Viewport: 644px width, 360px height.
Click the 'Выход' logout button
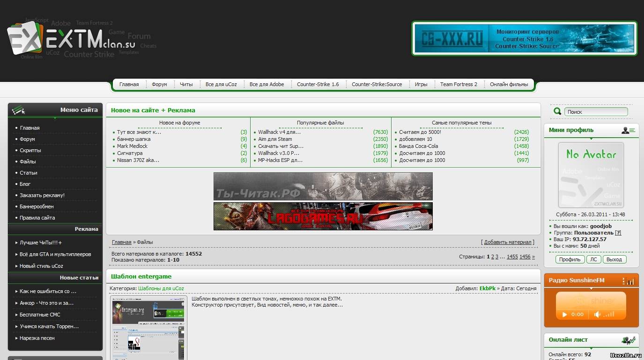click(x=614, y=259)
